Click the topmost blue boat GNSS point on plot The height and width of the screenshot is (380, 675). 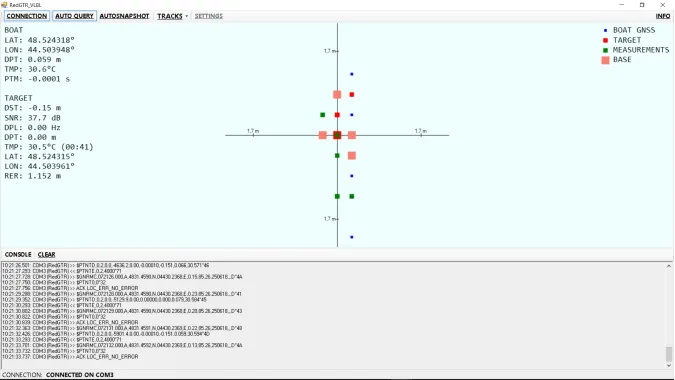[x=352, y=74]
